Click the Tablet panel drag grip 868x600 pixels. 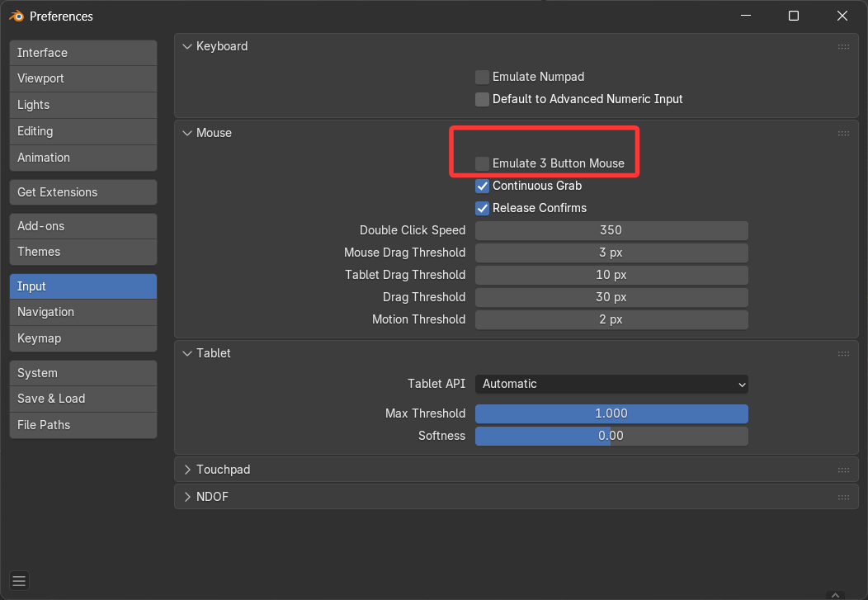[843, 354]
